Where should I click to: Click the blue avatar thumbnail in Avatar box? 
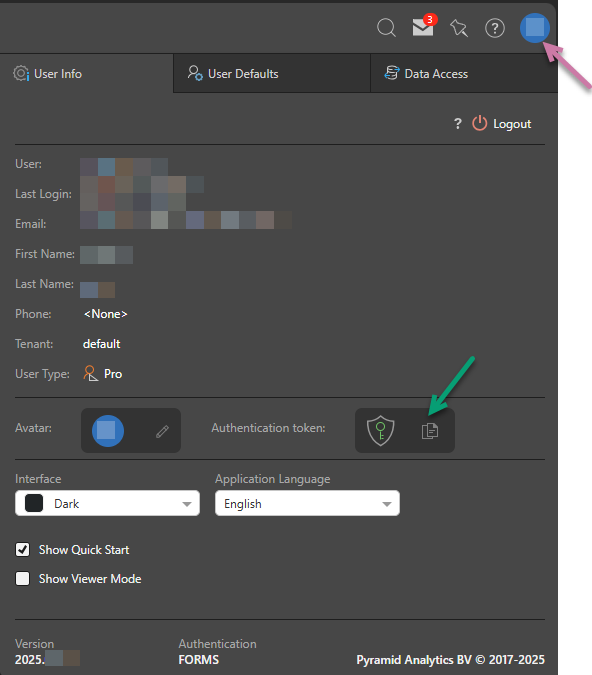(x=108, y=430)
